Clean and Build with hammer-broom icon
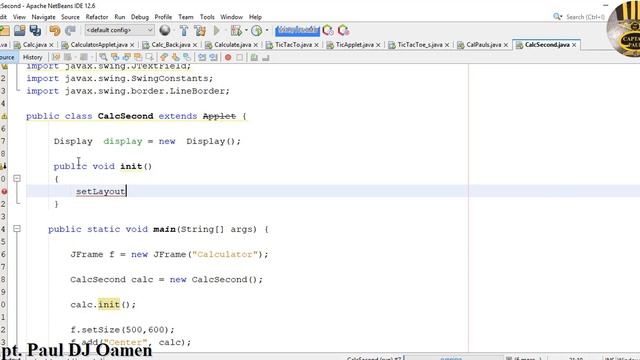This screenshot has height=360, width=640. tap(200, 30)
